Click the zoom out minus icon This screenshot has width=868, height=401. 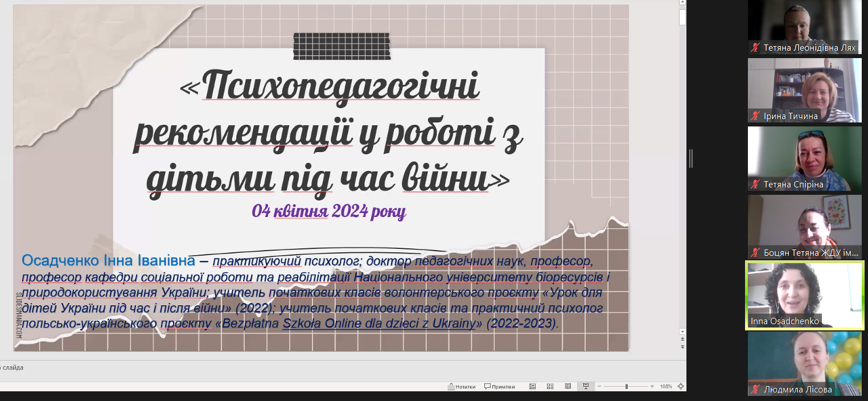(x=599, y=386)
